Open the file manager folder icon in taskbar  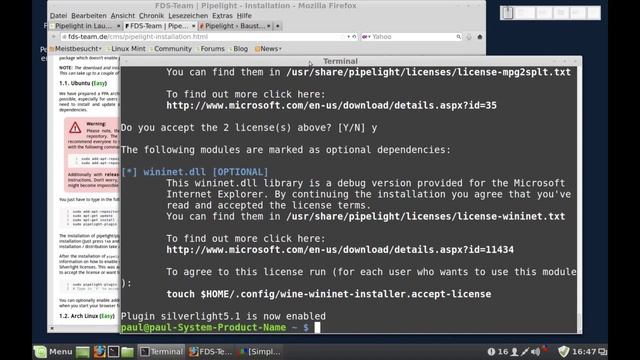[127, 352]
